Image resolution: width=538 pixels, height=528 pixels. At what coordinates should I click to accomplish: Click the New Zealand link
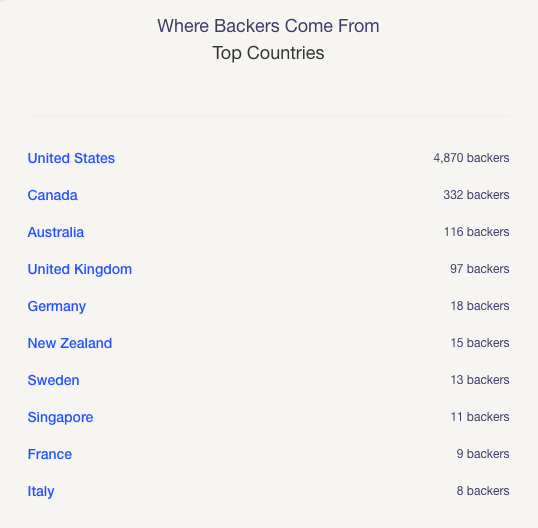(70, 343)
